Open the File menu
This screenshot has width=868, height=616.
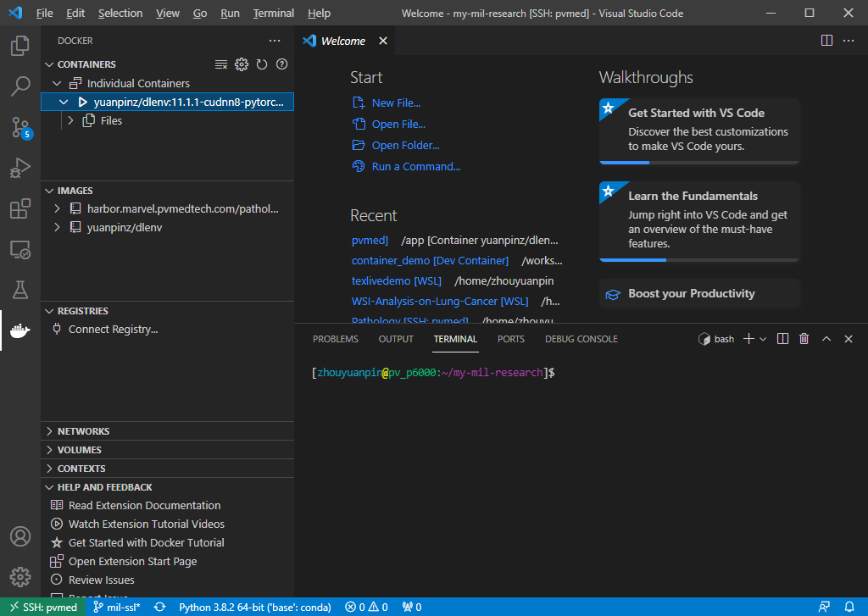pos(44,13)
